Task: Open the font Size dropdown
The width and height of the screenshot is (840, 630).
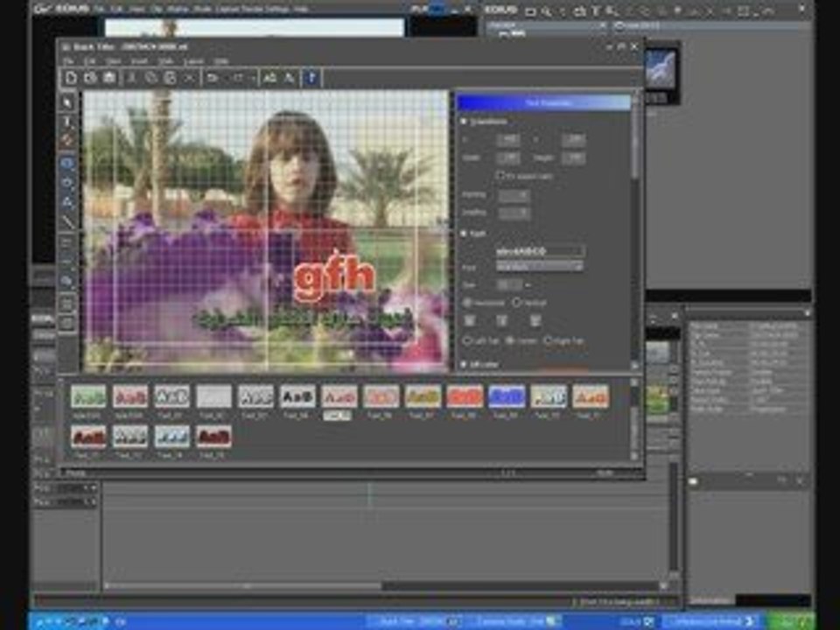Action: click(x=528, y=284)
